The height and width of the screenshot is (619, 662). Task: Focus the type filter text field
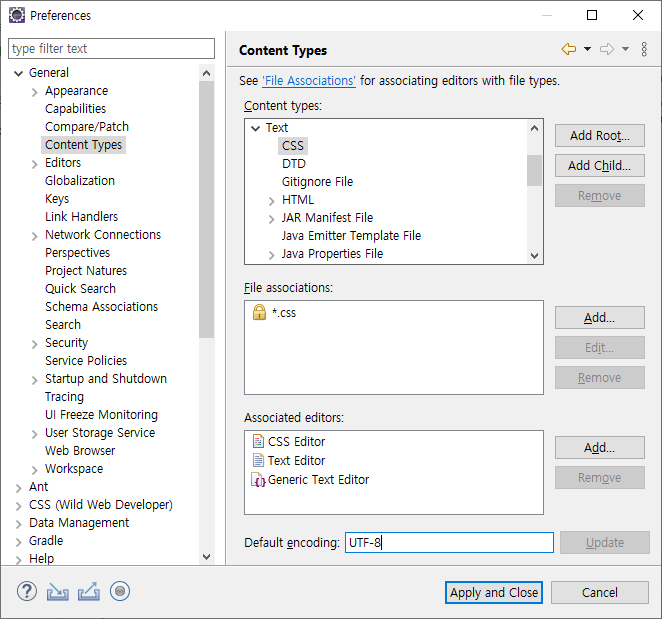tap(111, 49)
